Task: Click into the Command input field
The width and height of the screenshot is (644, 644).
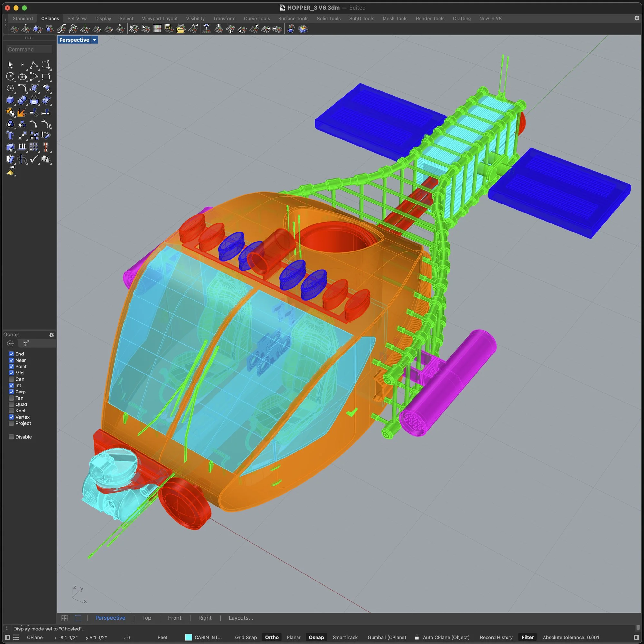Action: [29, 49]
